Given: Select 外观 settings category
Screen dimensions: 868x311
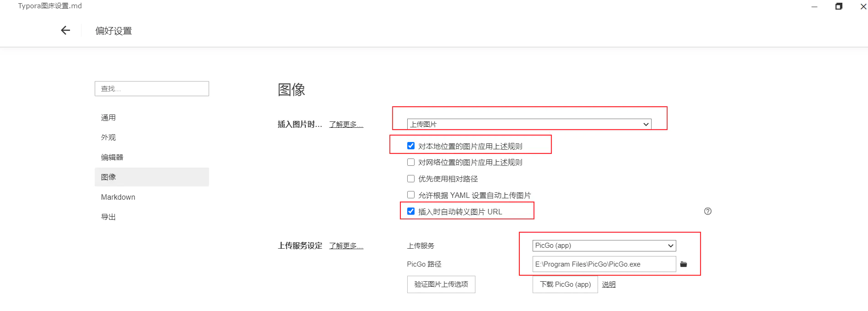Looking at the screenshot, I should point(152,137).
